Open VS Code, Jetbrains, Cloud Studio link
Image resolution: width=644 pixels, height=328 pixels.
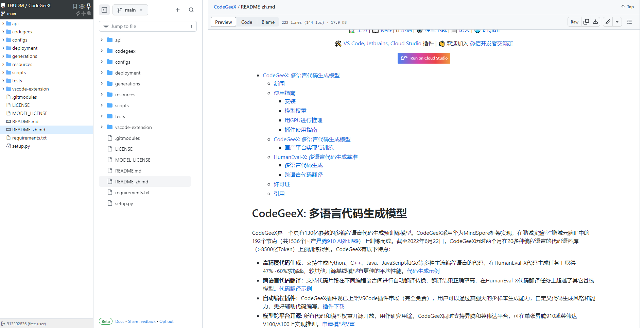tap(382, 44)
